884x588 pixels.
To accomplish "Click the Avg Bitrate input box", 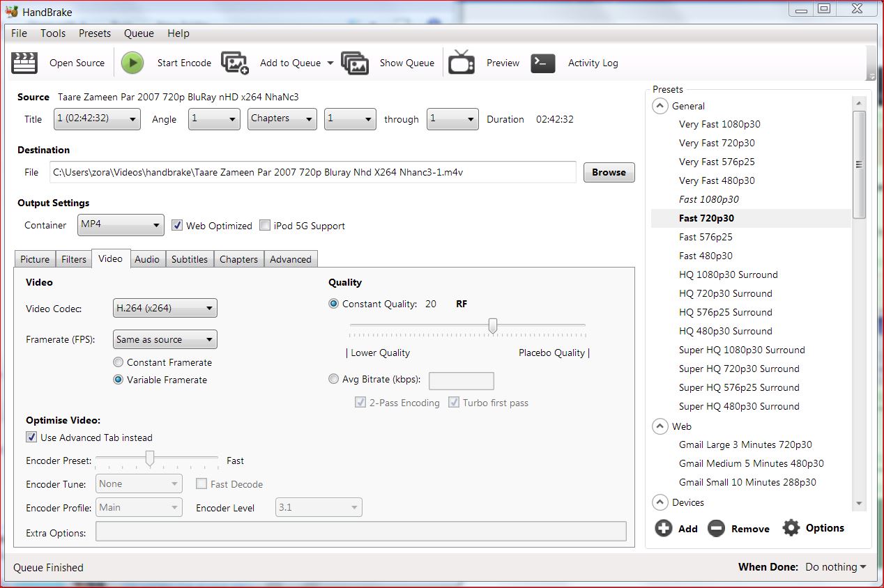I will 462,380.
